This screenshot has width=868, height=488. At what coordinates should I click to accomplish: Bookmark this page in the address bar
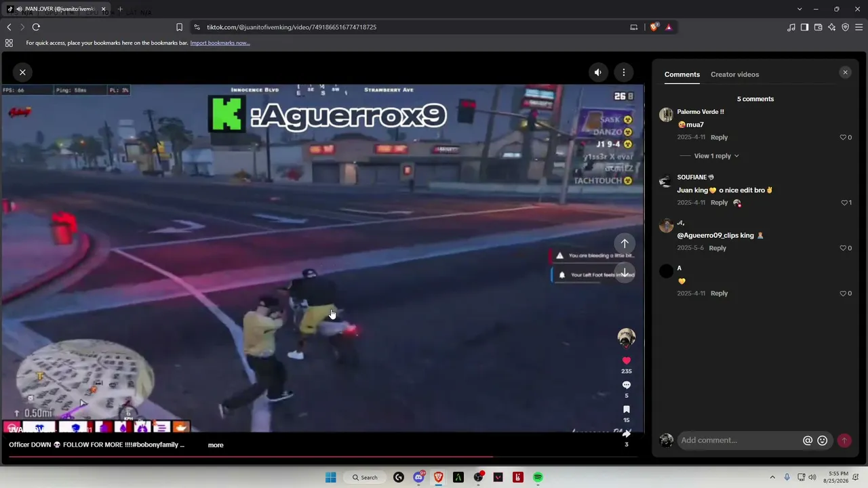(x=179, y=27)
